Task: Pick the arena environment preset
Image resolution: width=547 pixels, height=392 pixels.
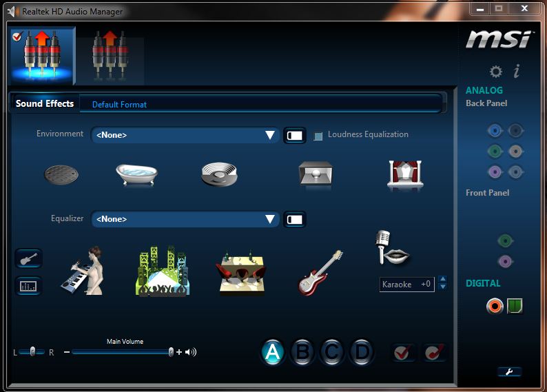Action: pyautogui.click(x=220, y=174)
